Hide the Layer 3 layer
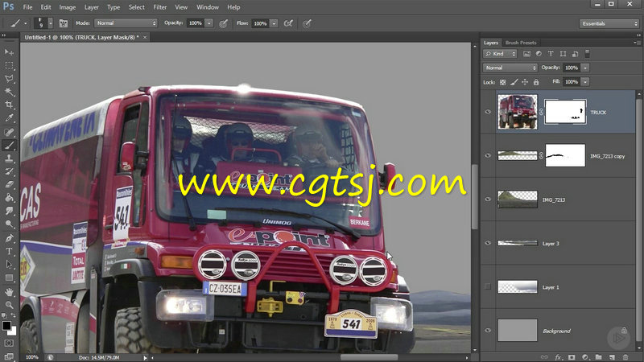 488,243
